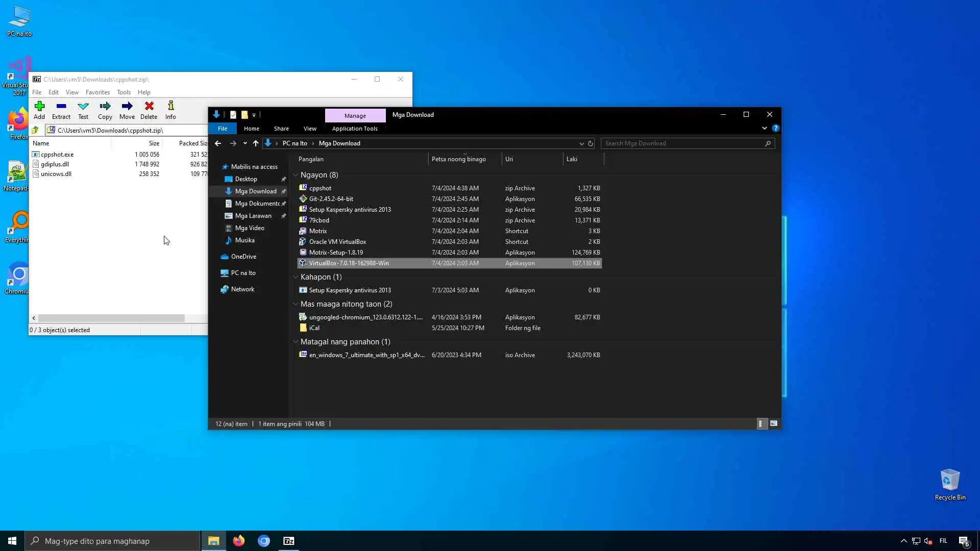Open the Favorites menu in 7-Zip
This screenshot has height=551, width=980.
coord(97,92)
